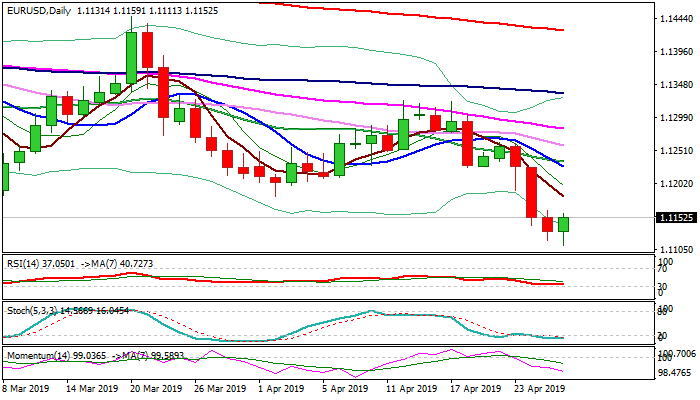Click the 17 Apr 2019 date label
Screen dimensions: 700x400
click(473, 386)
